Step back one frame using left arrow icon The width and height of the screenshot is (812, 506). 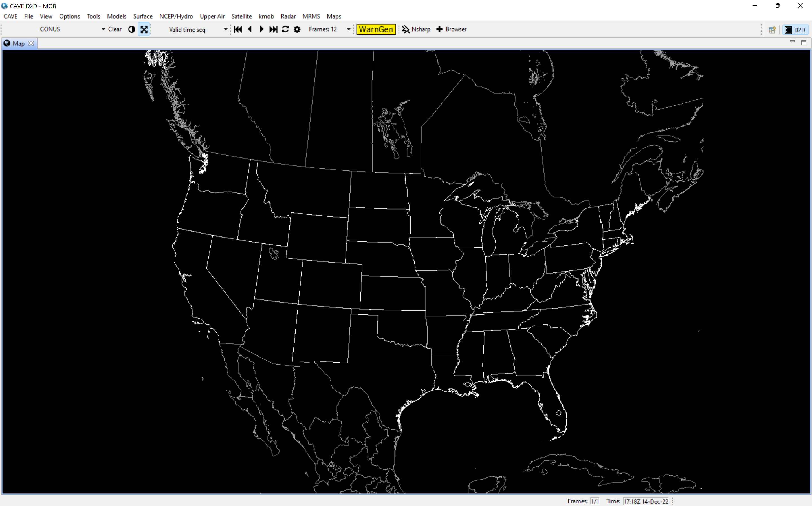tap(250, 30)
